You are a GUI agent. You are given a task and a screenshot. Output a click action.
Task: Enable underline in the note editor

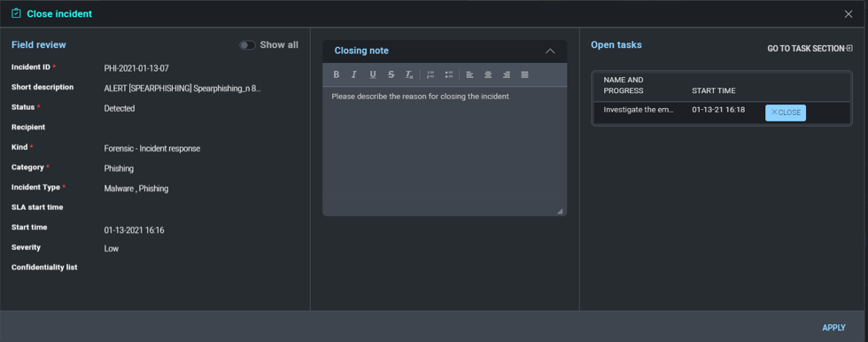coord(373,74)
